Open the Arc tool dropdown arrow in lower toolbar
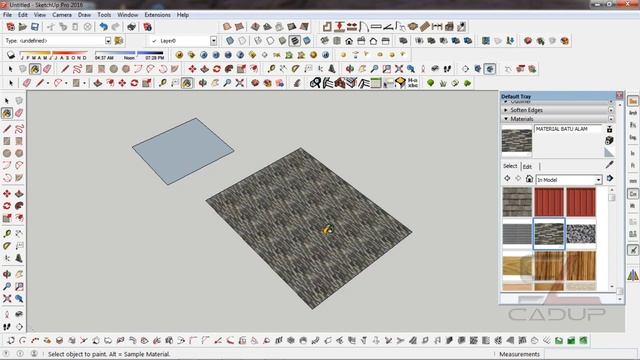 pyautogui.click(x=66, y=83)
